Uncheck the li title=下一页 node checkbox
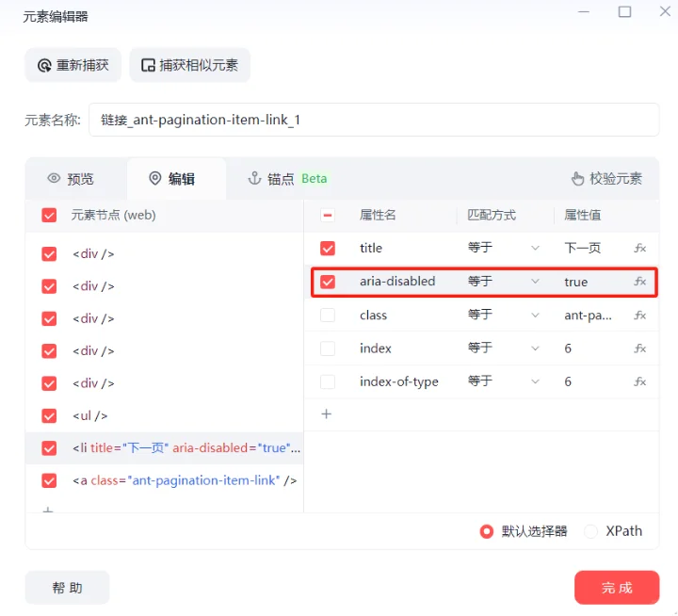This screenshot has width=678, height=616. [x=49, y=448]
